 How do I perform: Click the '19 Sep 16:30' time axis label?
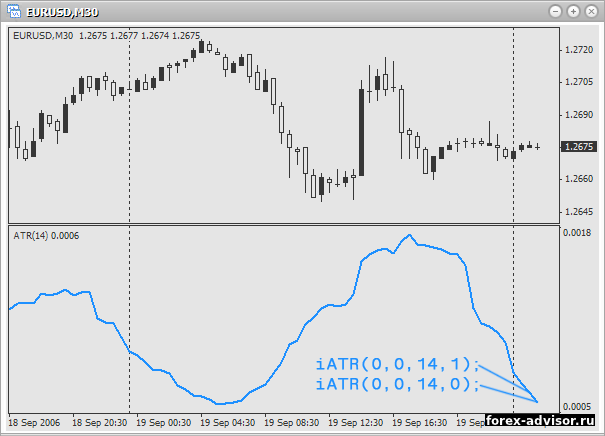click(420, 423)
